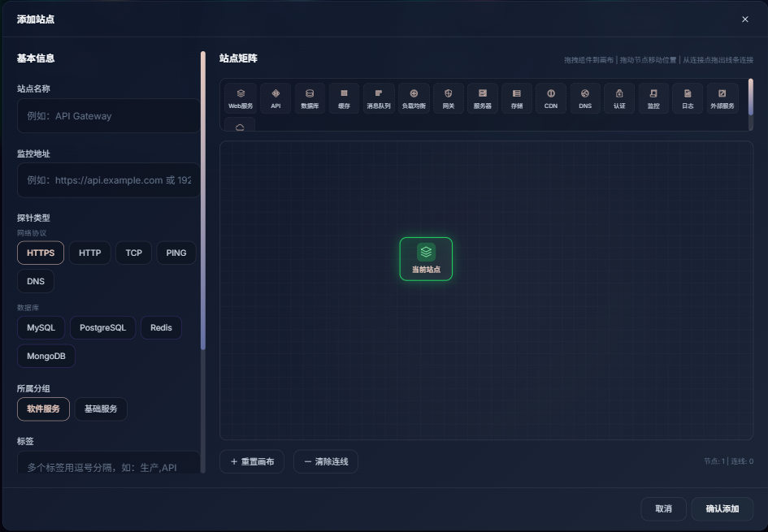
Task: Select the 当前站点 node on canvas
Action: (x=426, y=259)
